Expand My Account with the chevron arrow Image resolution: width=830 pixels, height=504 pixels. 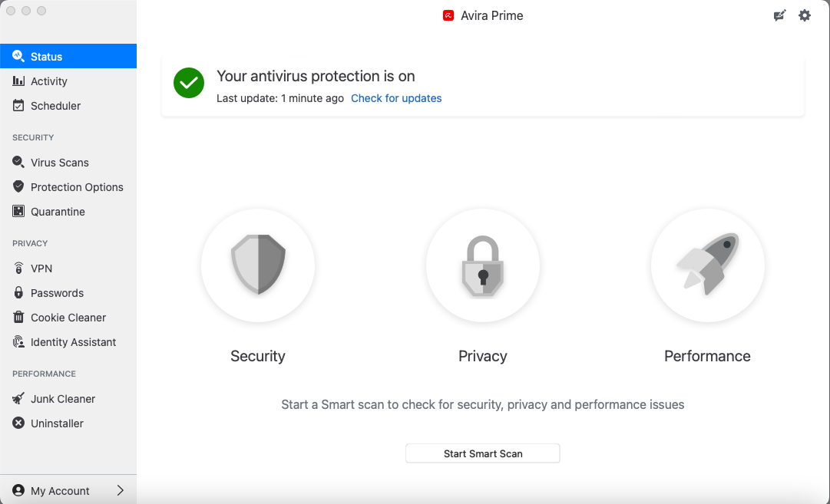click(x=121, y=491)
